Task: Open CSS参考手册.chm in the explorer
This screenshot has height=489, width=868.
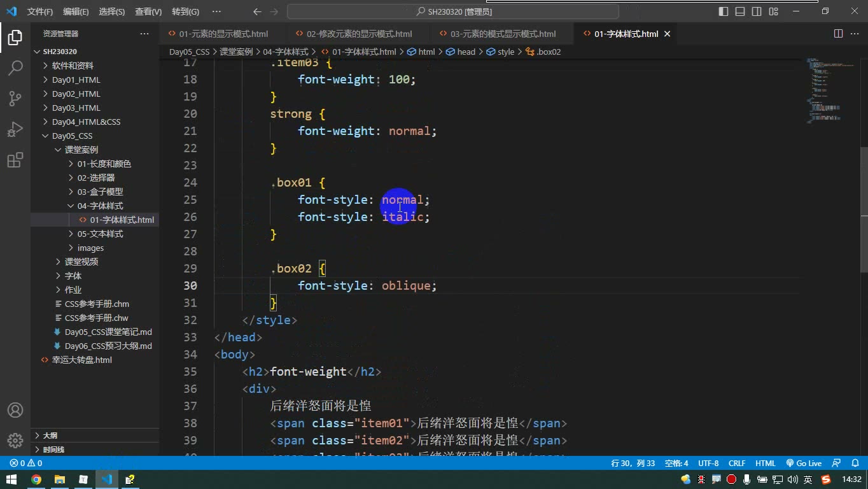Action: 95,304
